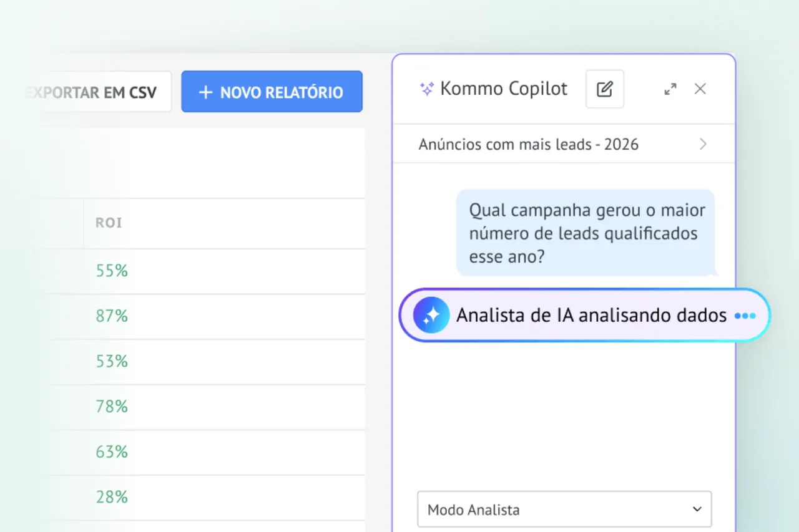Open a new chat with the compose icon
799x532 pixels.
[x=604, y=89]
